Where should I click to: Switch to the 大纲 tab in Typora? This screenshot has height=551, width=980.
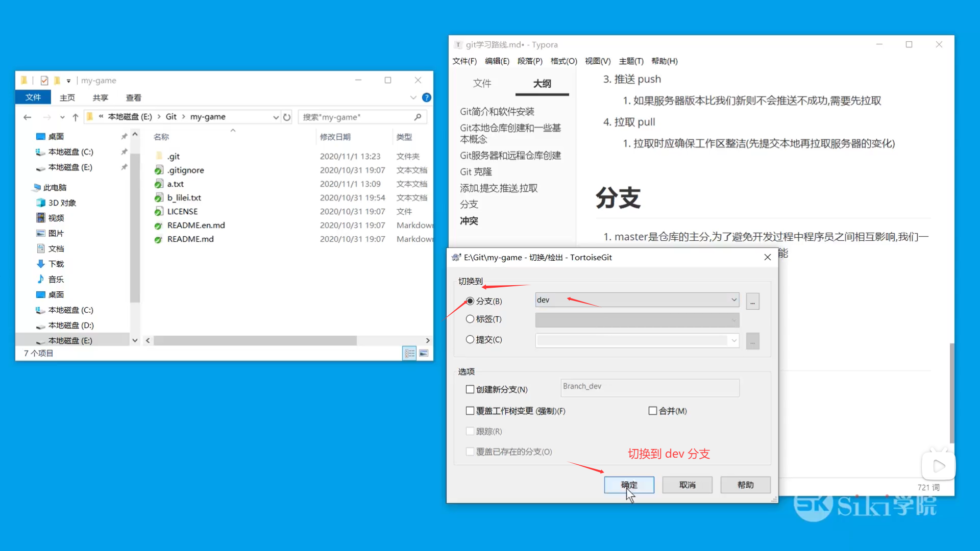542,83
